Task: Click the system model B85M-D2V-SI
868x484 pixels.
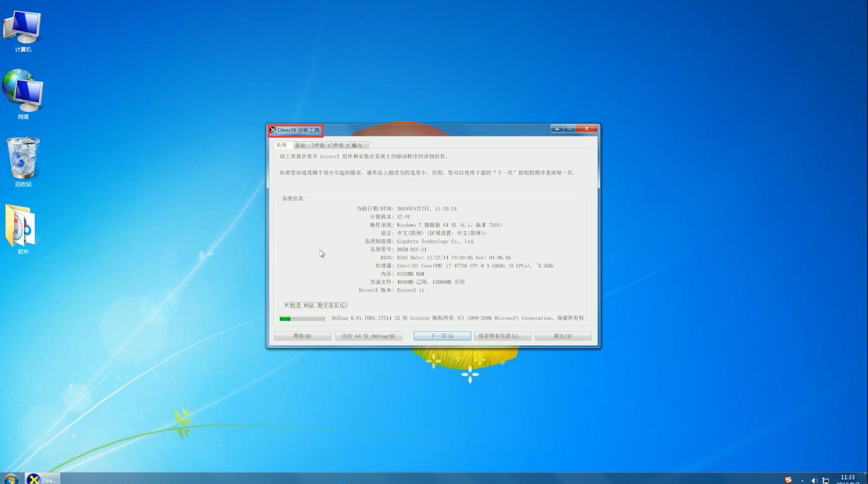Action: 412,249
